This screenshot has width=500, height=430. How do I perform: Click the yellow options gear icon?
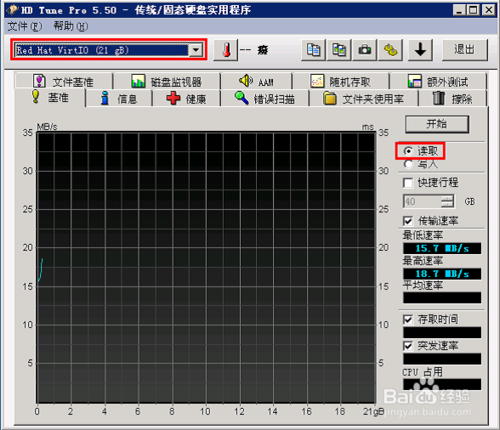tap(390, 50)
